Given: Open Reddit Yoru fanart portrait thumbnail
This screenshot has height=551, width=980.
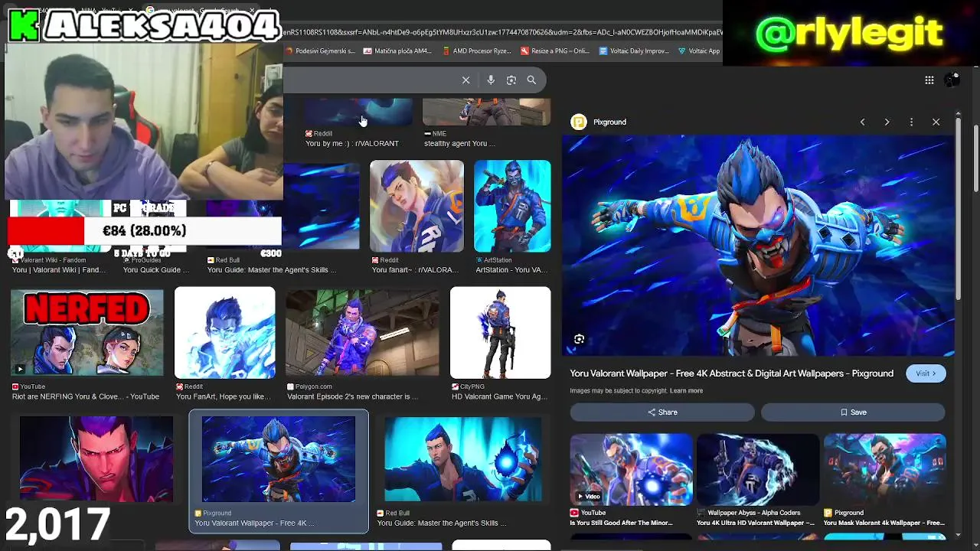Looking at the screenshot, I should (416, 206).
